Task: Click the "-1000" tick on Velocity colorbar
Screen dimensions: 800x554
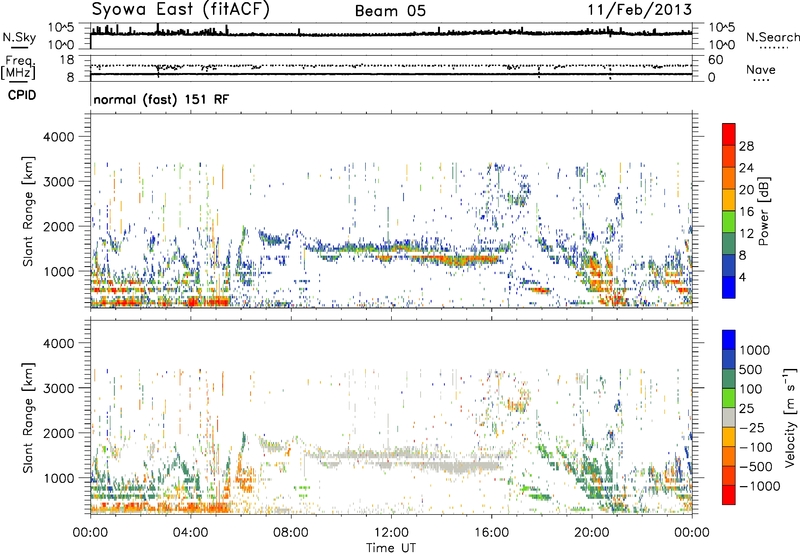Action: (x=760, y=486)
